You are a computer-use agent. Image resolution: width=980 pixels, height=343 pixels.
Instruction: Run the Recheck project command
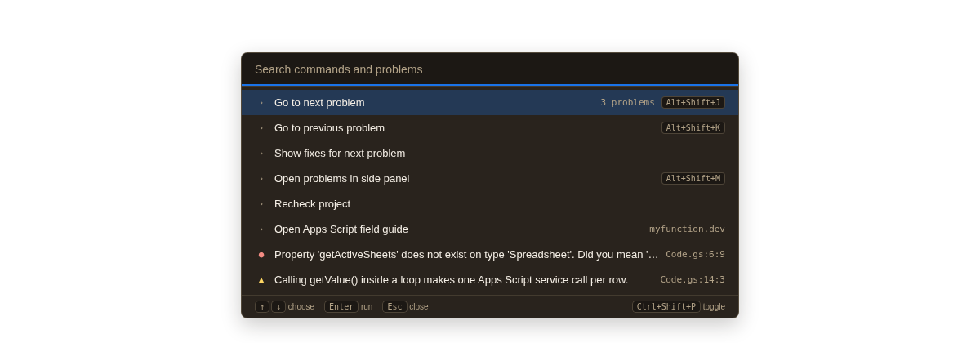point(490,203)
